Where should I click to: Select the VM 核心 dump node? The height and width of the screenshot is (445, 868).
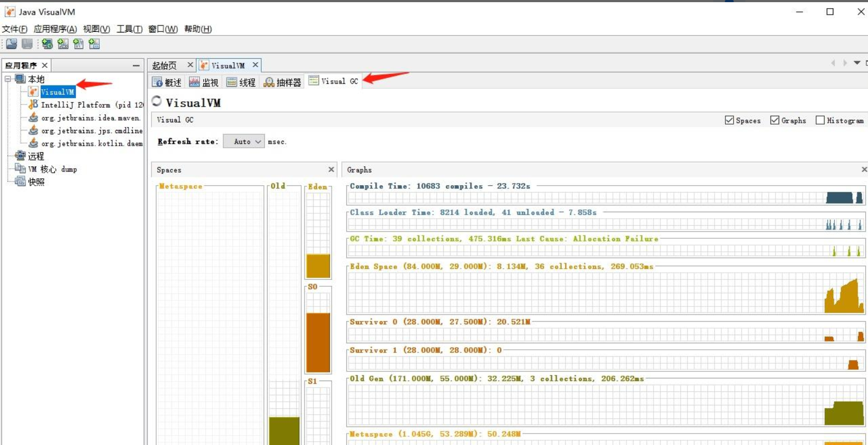coord(53,169)
